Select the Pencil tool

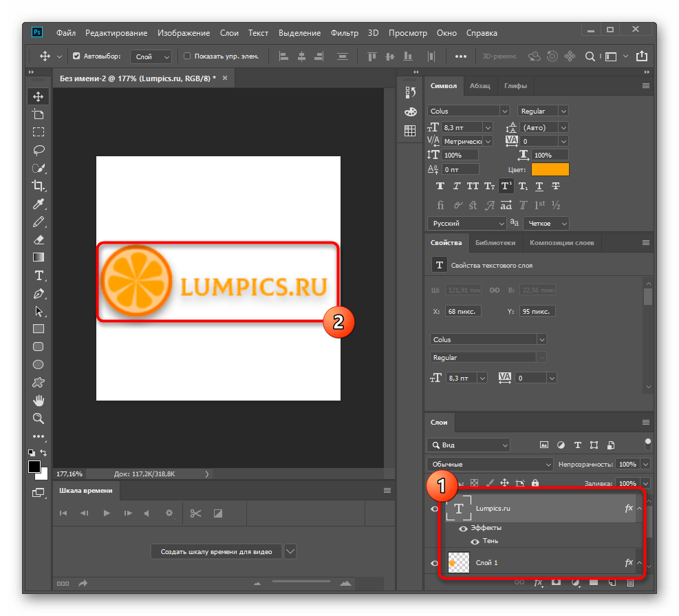click(38, 222)
